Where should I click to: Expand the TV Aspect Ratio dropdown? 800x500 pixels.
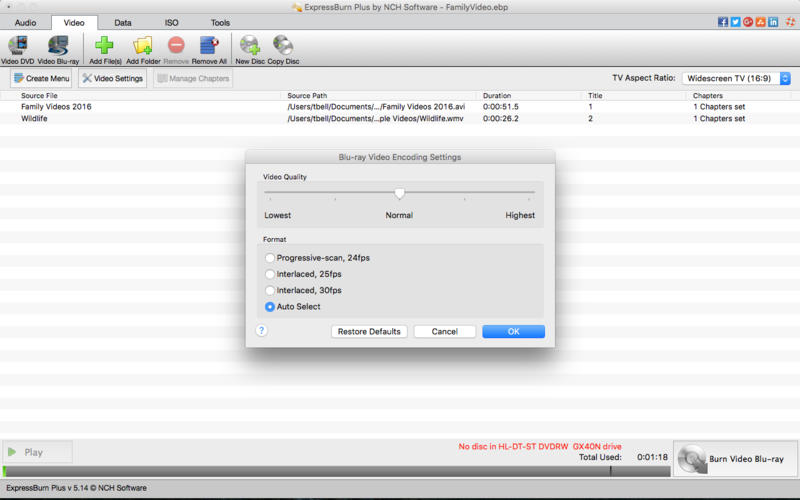coord(737,78)
